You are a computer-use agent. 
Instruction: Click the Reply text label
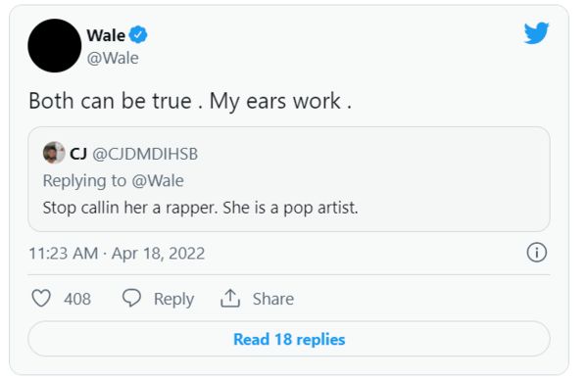tap(173, 299)
